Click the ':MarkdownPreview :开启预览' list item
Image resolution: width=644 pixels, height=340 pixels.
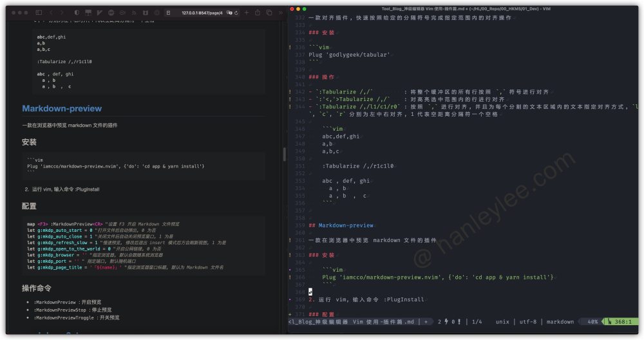pyautogui.click(x=68, y=302)
